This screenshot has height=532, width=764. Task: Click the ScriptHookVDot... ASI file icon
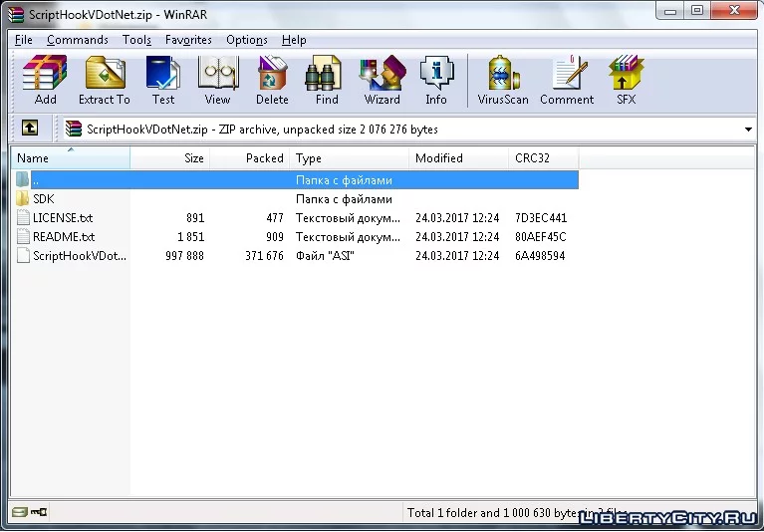coord(23,255)
